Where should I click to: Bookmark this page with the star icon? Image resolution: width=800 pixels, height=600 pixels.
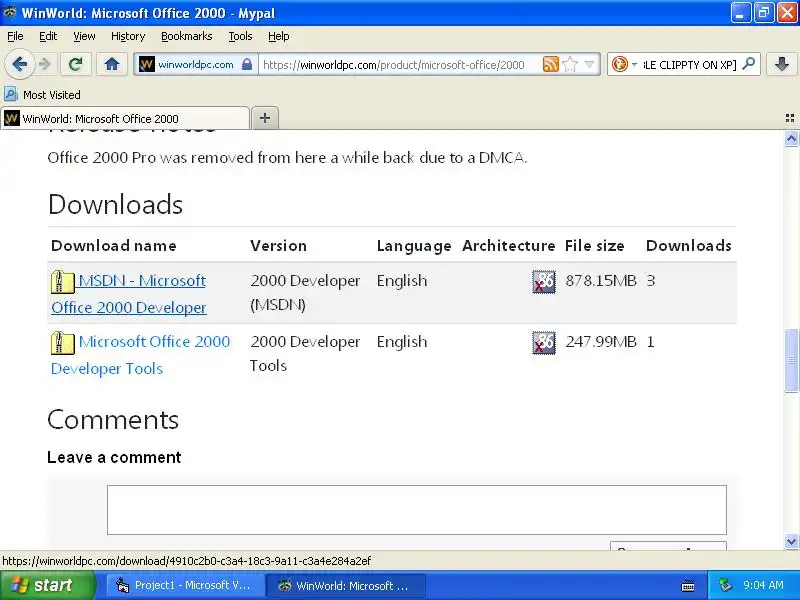[570, 64]
